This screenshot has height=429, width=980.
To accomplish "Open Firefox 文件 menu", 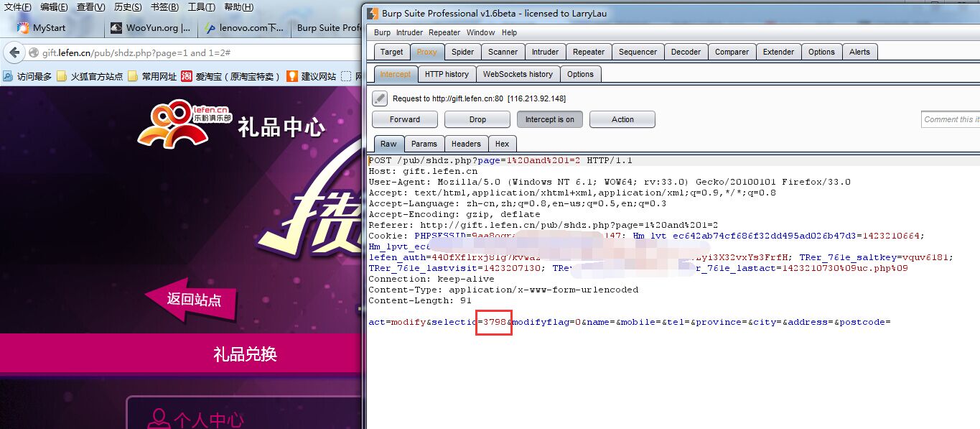I will click(18, 7).
